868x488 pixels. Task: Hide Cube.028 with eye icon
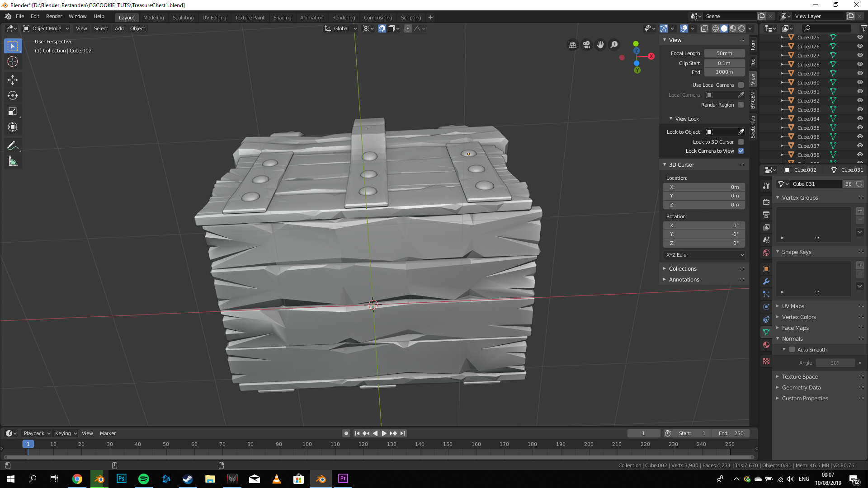(x=860, y=64)
